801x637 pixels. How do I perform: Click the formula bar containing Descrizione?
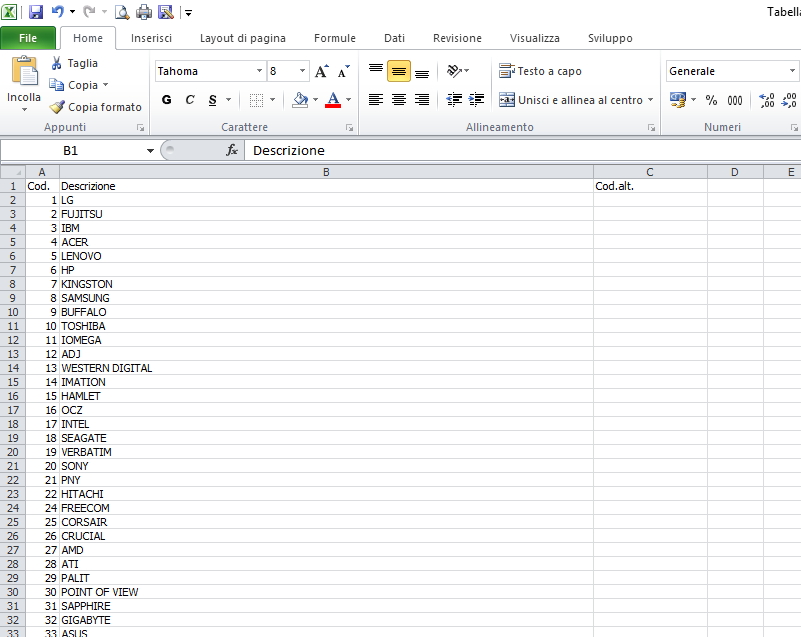click(522, 150)
